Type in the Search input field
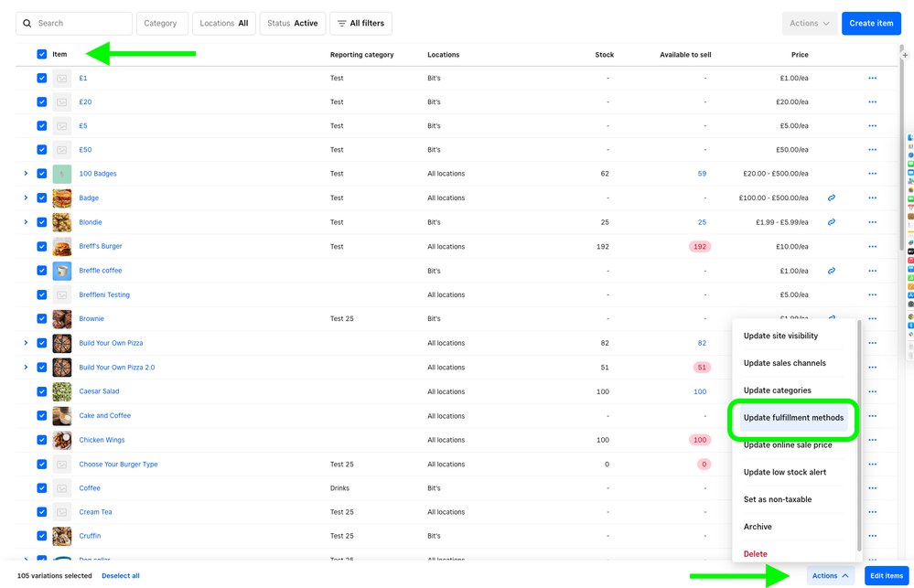Screen dimensions: 914x588 (x=82, y=24)
